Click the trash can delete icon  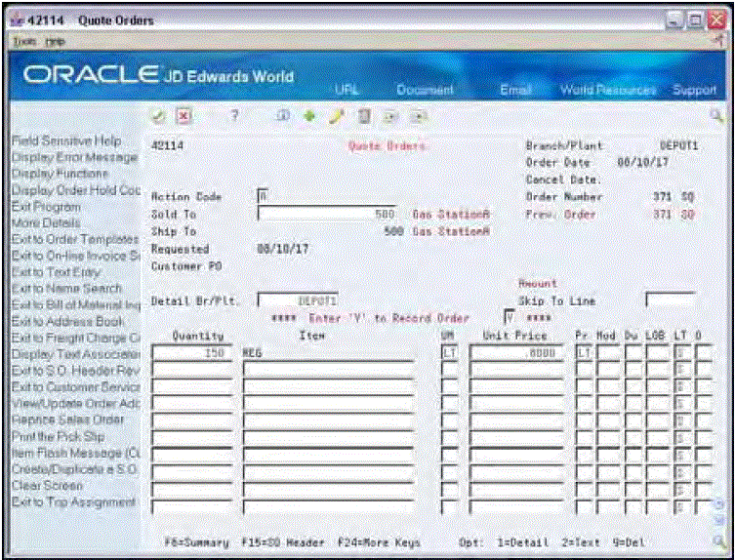pos(362,117)
